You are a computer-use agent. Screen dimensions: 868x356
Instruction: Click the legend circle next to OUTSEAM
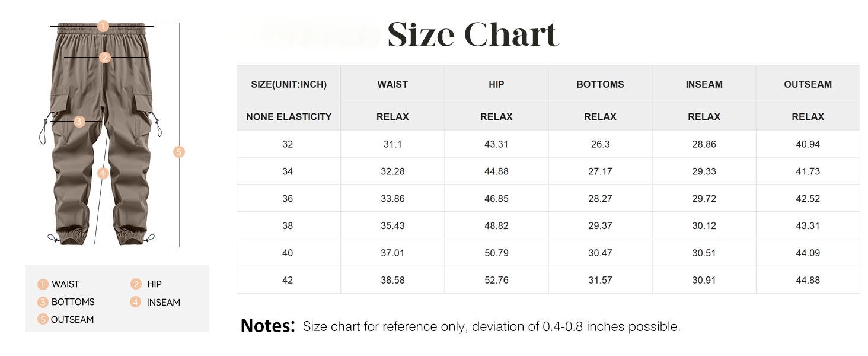tap(43, 319)
